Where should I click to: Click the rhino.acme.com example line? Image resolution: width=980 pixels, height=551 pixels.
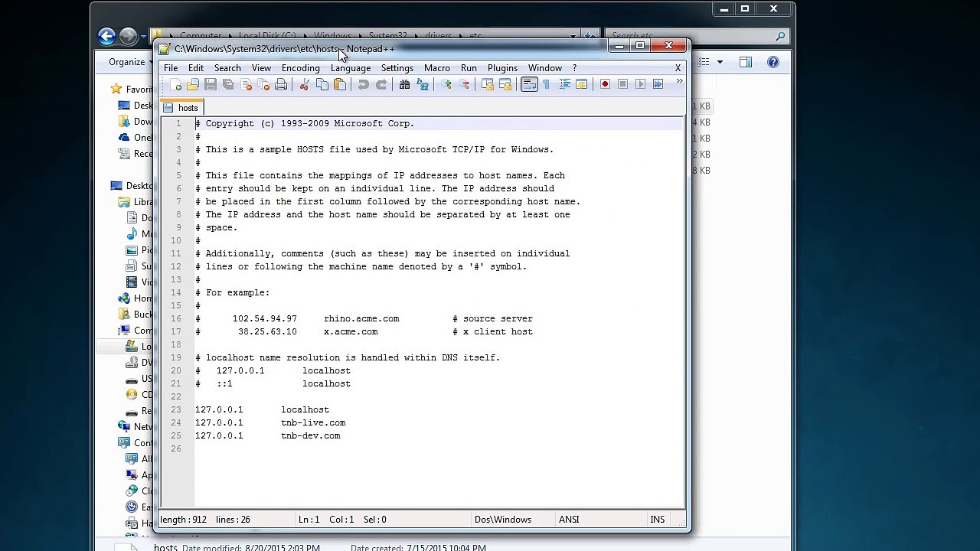[x=439, y=318]
